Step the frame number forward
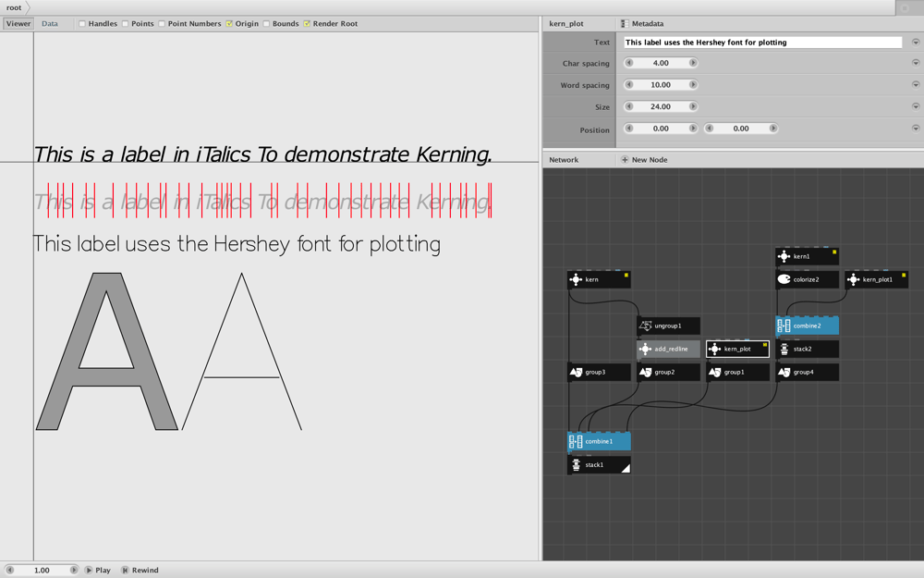This screenshot has width=924, height=578. 74,571
